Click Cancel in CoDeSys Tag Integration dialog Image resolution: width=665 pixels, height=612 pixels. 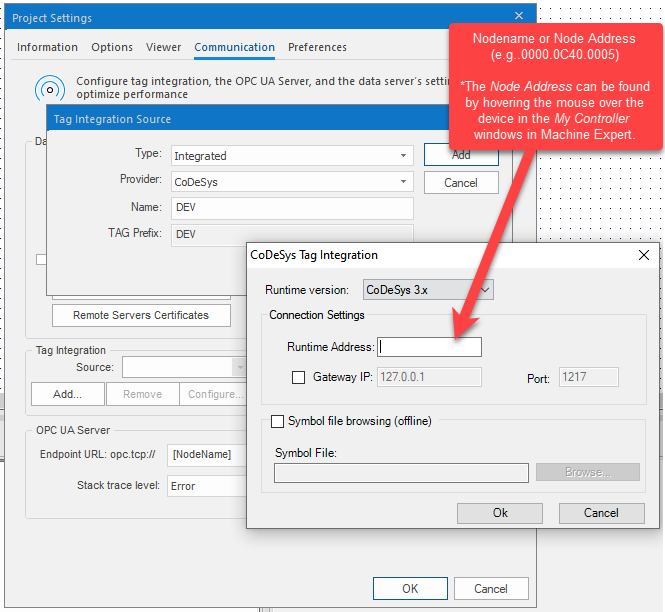coord(601,513)
